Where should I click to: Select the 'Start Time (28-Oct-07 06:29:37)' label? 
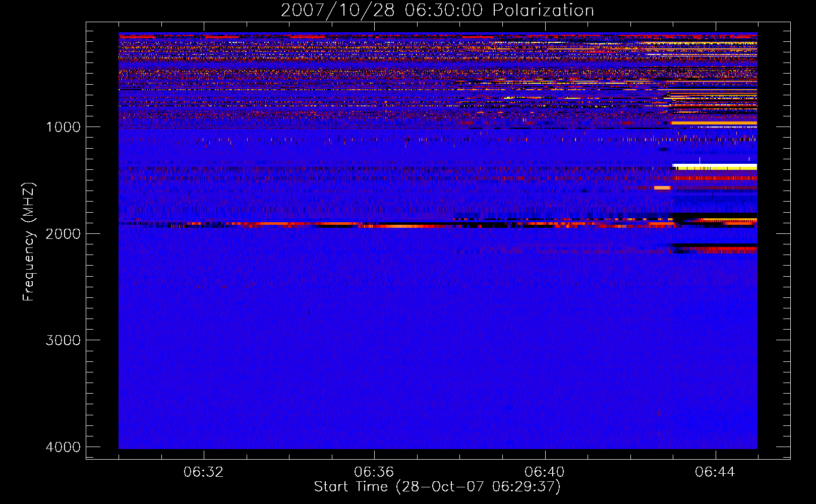point(437,487)
